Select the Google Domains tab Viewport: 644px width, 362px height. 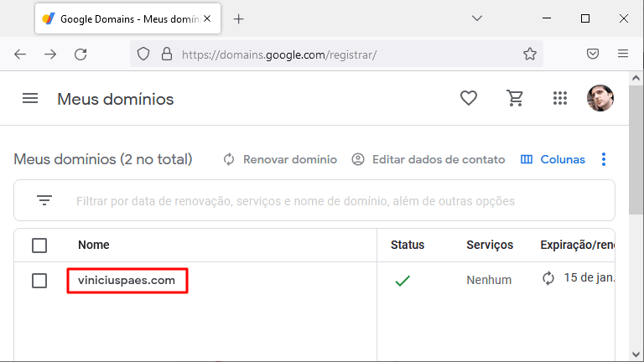coord(127,19)
